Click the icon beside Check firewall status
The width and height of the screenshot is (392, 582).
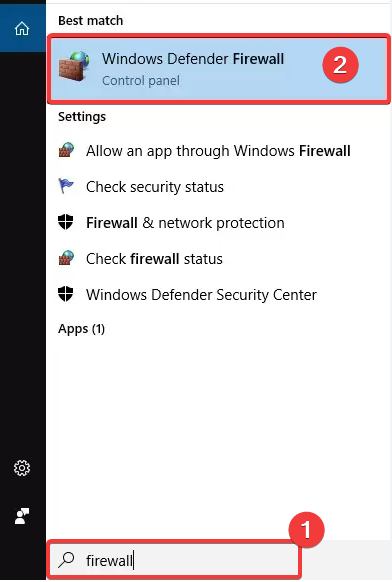pos(66,258)
